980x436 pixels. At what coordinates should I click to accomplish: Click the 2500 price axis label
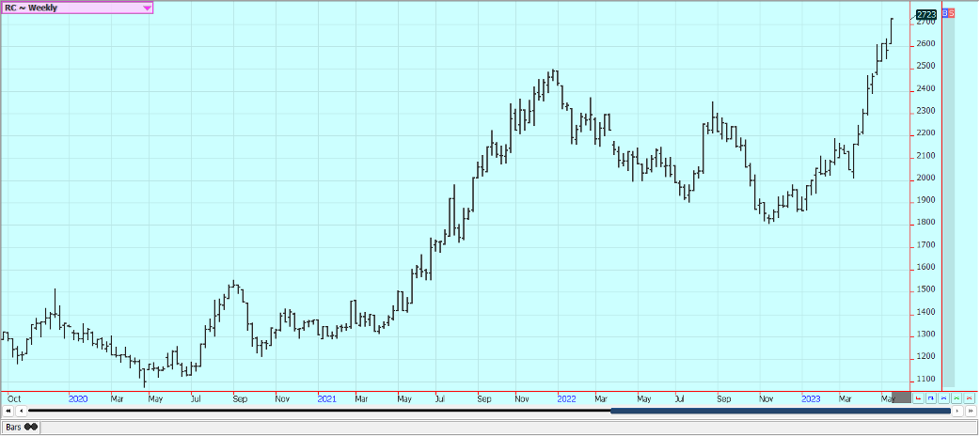[x=926, y=66]
